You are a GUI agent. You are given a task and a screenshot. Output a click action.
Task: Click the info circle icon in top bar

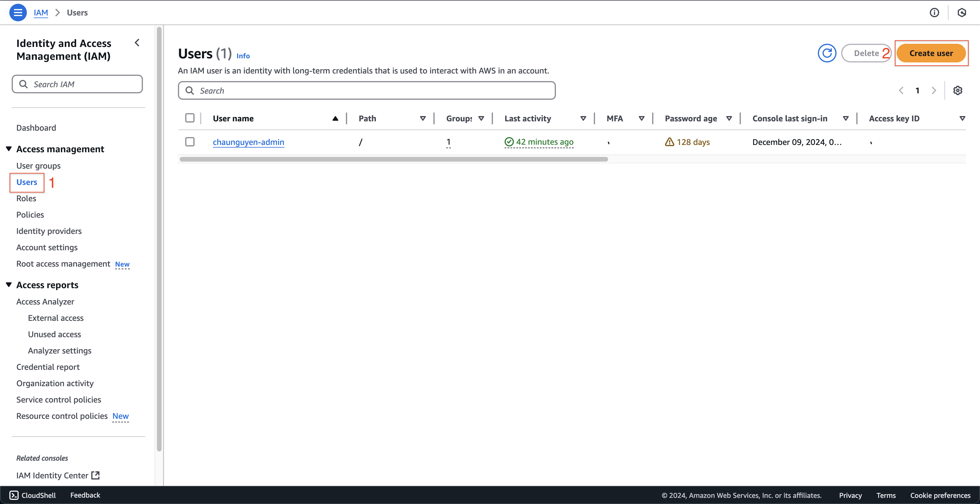click(x=934, y=13)
